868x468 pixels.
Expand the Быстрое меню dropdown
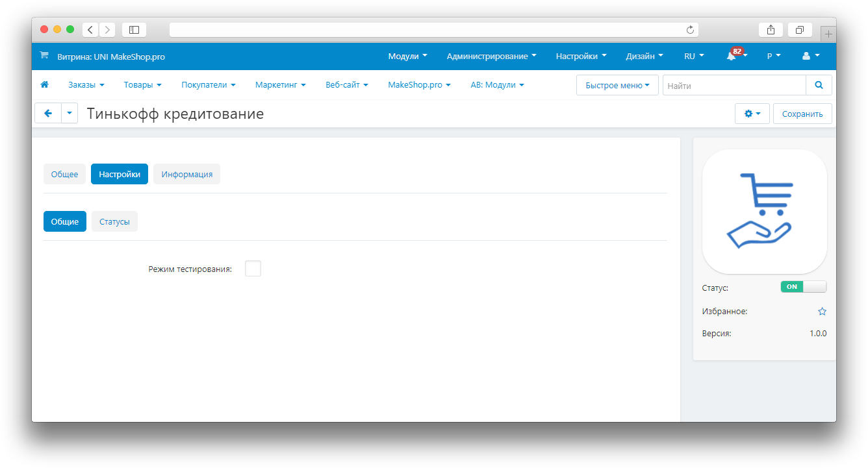coord(617,85)
